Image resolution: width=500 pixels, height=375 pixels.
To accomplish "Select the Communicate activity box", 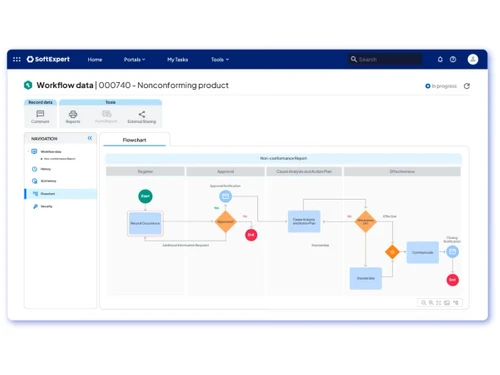I will coord(423,252).
